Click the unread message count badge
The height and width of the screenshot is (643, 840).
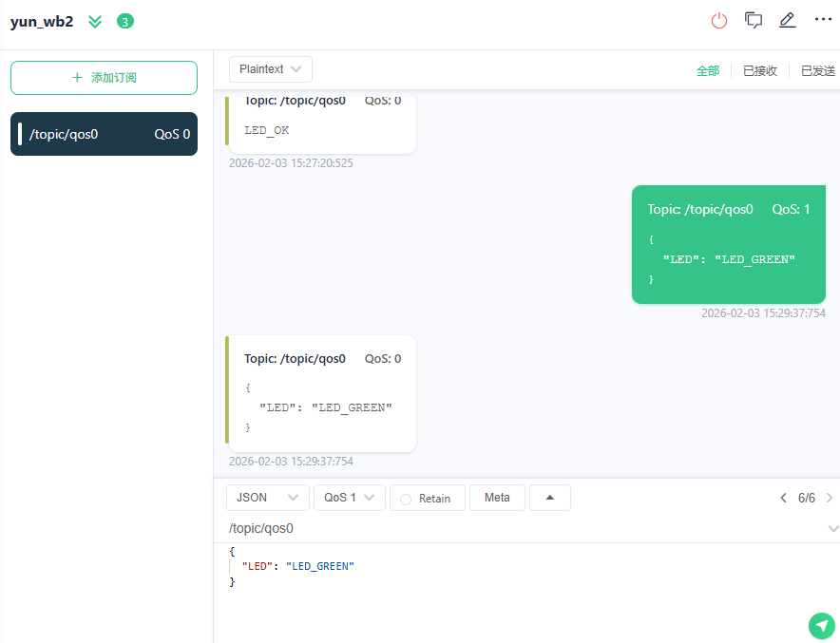(125, 21)
